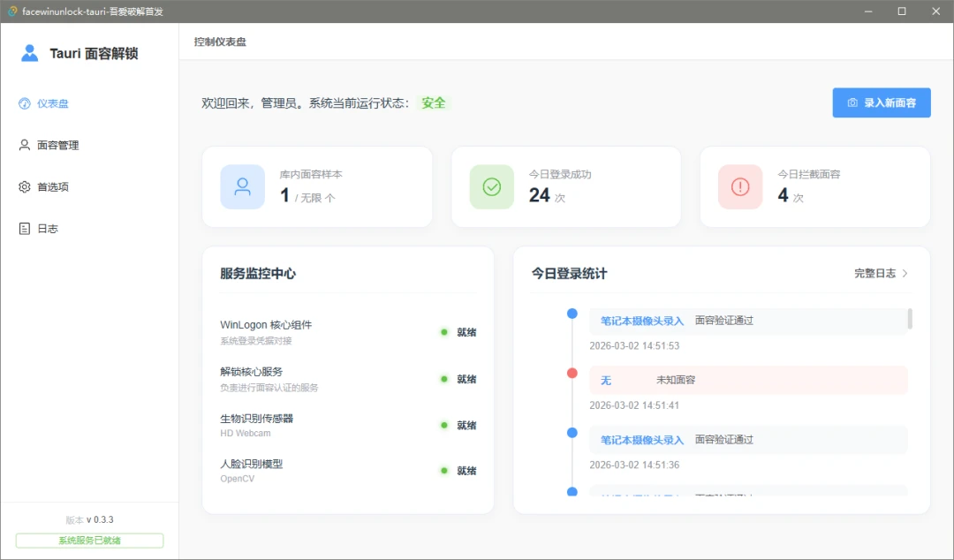Viewport: 954px width, 560px height.
Task: Click the red alert icon on 今日拦截面容 card
Action: pos(739,186)
